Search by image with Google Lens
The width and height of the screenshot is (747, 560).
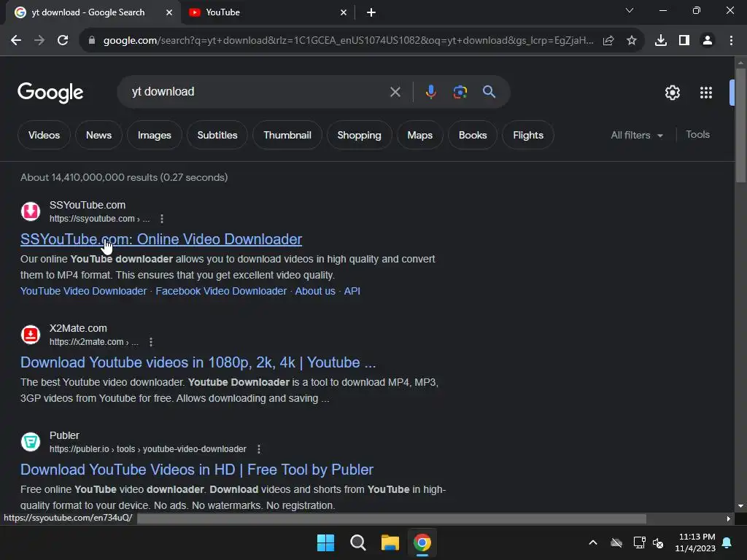coord(460,91)
